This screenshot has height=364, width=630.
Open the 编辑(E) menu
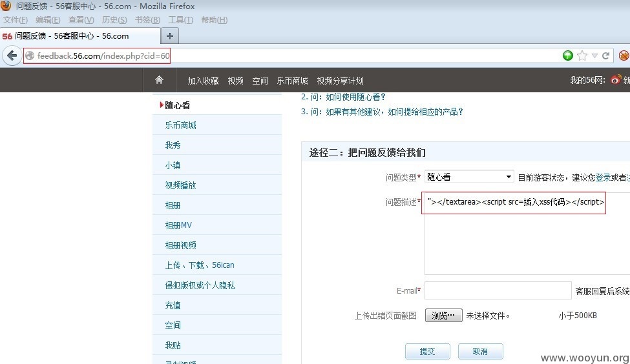tap(48, 19)
